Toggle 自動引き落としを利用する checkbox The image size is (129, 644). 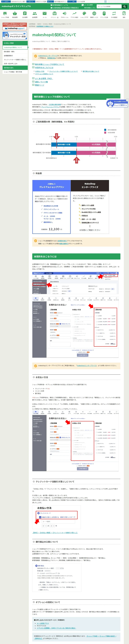point(40,517)
